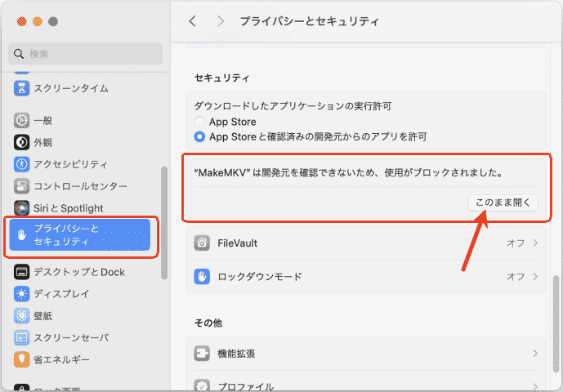Click the FileVault オフ status text
The image size is (563, 392).
point(516,243)
